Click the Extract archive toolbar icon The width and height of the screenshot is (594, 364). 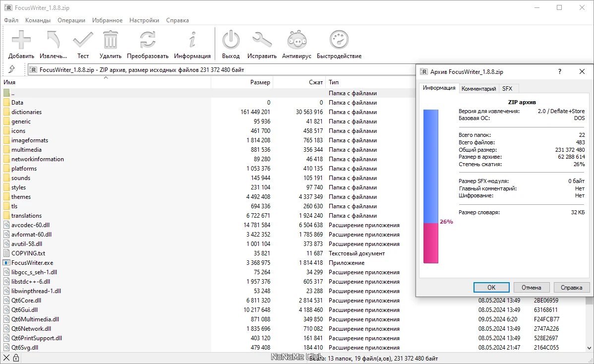[x=53, y=40]
